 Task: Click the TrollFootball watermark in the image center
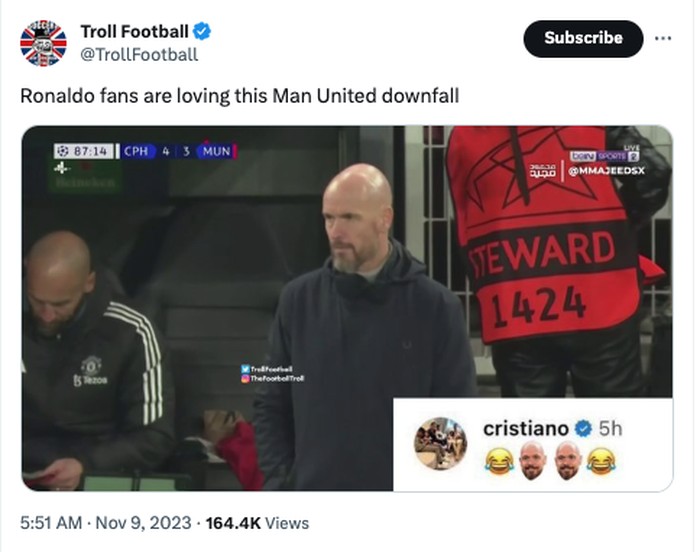[x=272, y=374]
